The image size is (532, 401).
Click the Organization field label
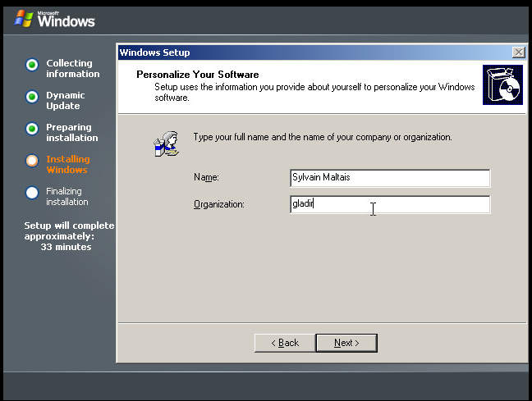pos(219,204)
